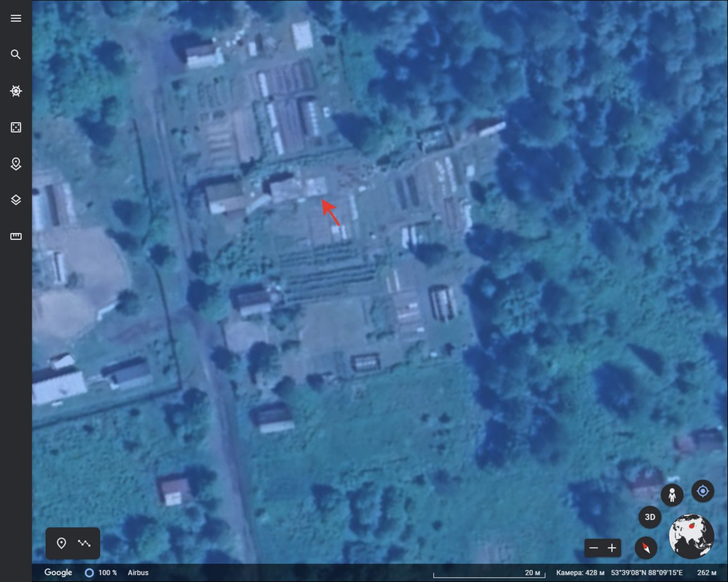This screenshot has height=582, width=728.
Task: Enable Street View with the Pegman
Action: pyautogui.click(x=672, y=495)
